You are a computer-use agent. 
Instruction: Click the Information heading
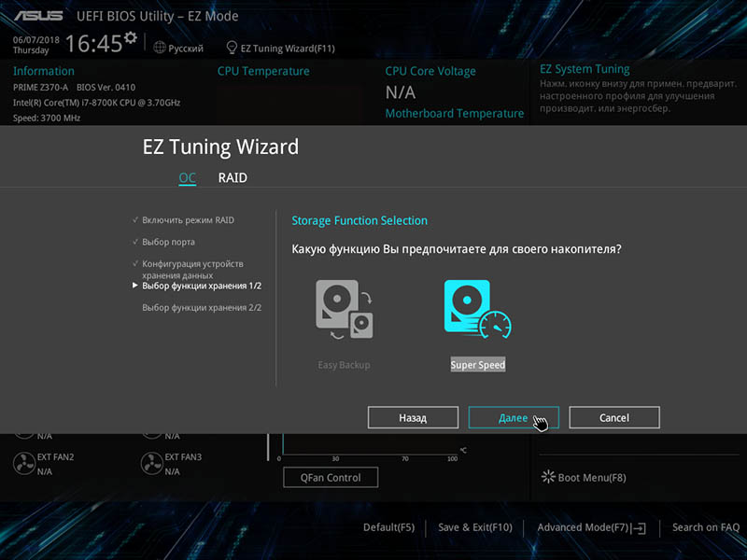[x=43, y=71]
